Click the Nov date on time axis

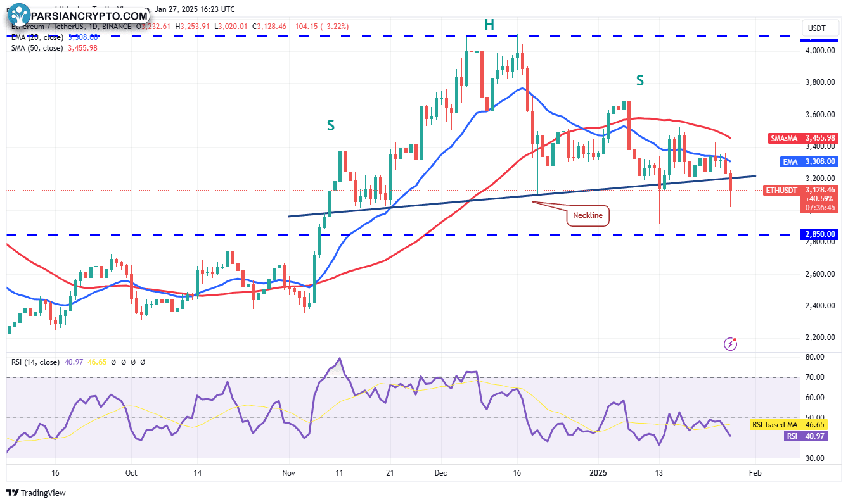[288, 472]
